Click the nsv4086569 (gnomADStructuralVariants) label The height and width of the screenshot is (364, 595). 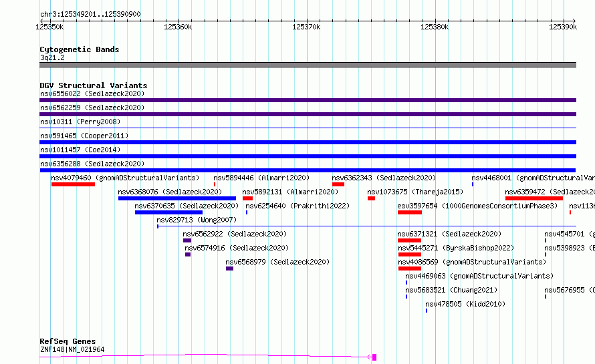tap(472, 262)
